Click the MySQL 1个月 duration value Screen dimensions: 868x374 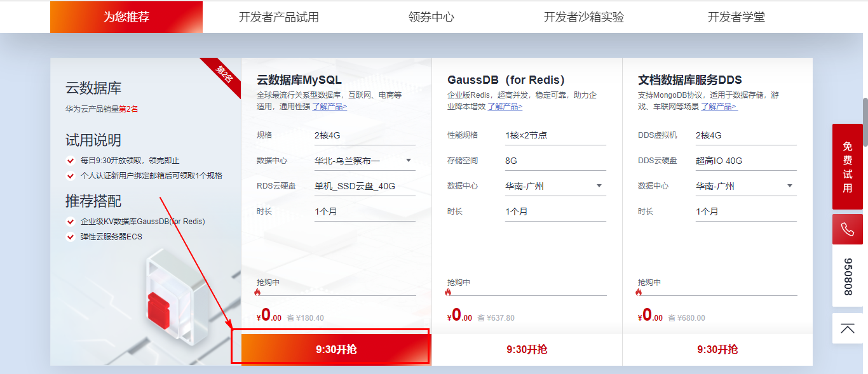click(x=325, y=211)
